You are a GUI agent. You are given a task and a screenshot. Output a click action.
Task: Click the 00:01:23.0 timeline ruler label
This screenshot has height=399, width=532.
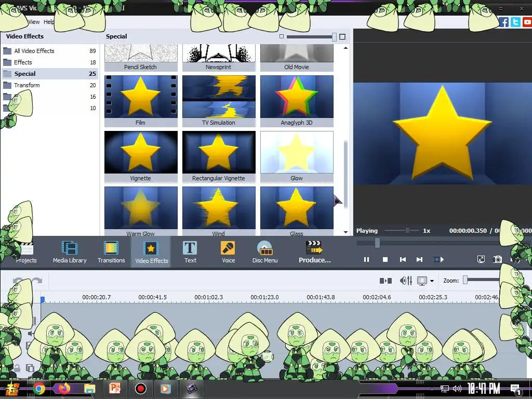(x=264, y=297)
